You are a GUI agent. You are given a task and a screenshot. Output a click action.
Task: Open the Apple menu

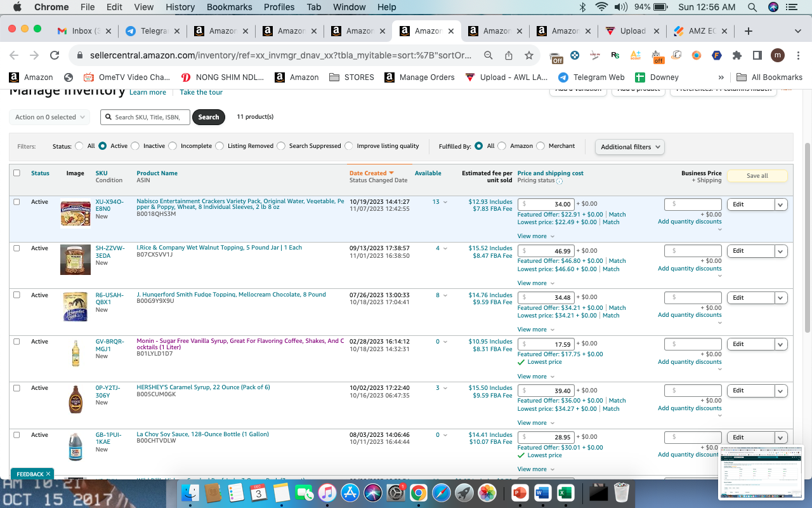[17, 7]
